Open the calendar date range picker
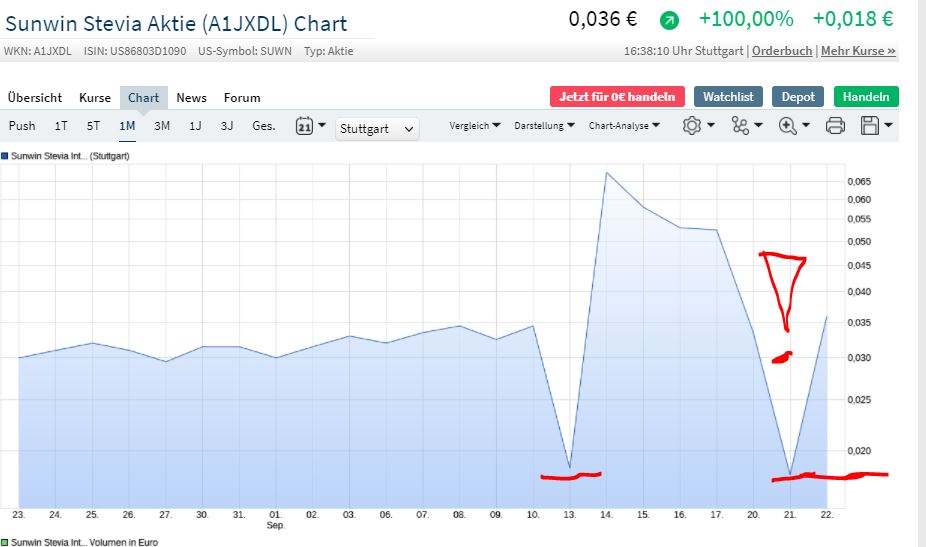The height and width of the screenshot is (547, 926). click(311, 126)
